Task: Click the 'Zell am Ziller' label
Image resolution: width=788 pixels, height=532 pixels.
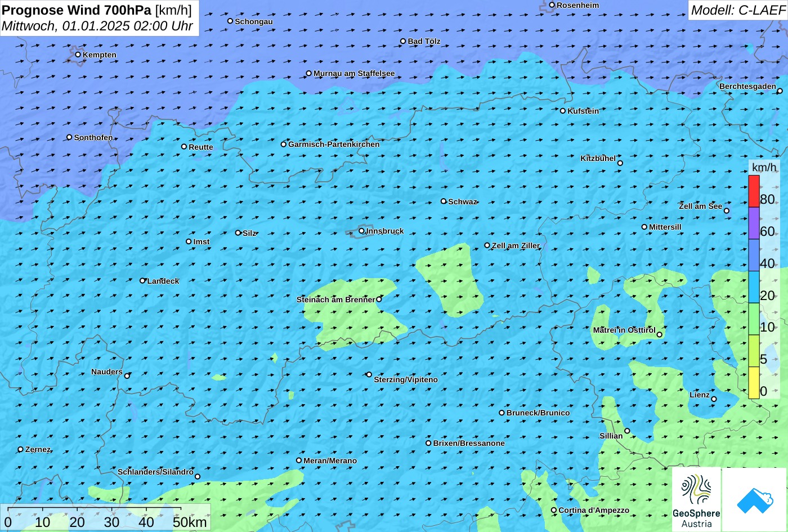Action: tap(516, 245)
